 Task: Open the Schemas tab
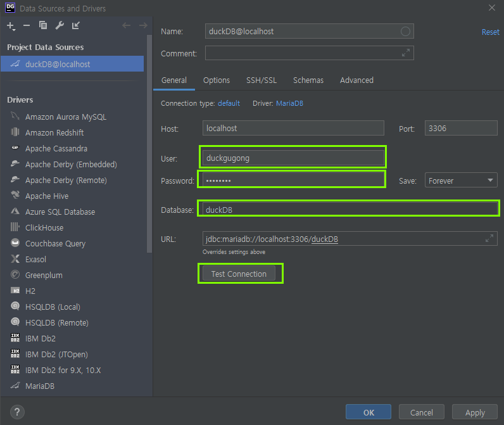pos(308,80)
